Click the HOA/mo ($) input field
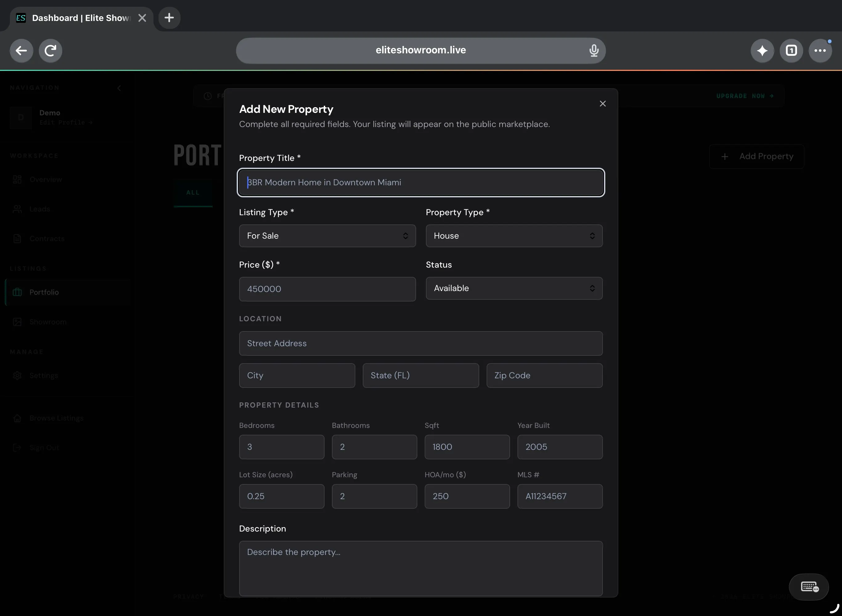842x616 pixels. tap(467, 496)
